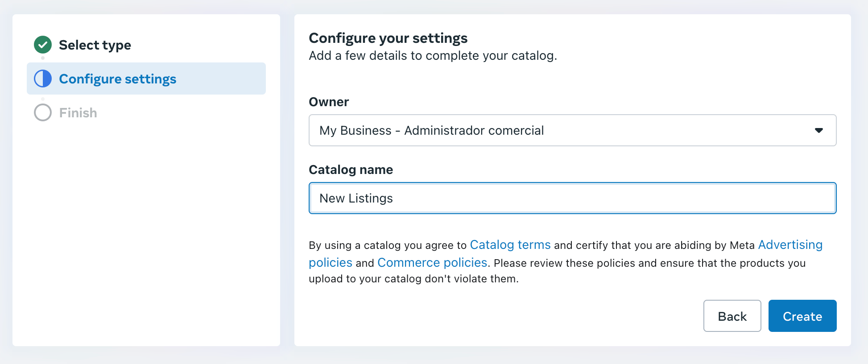868x364 pixels.
Task: Expand the Owner dropdown using the caret arrow
Action: click(818, 130)
